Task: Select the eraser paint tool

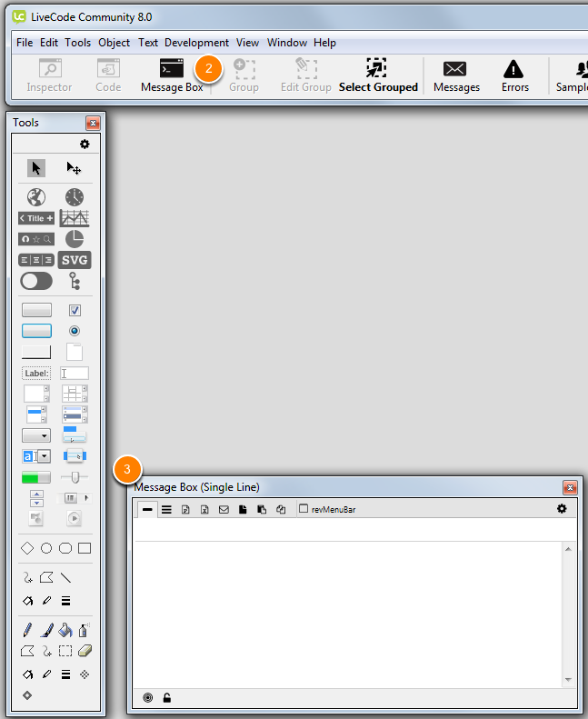Action: point(85,651)
